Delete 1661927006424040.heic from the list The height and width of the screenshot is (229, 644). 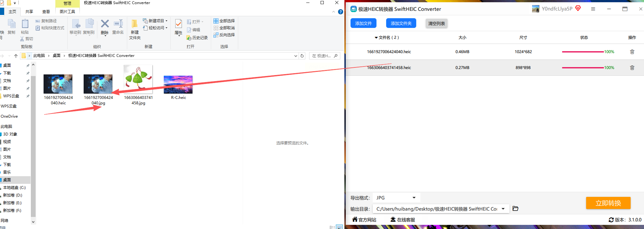632,52
